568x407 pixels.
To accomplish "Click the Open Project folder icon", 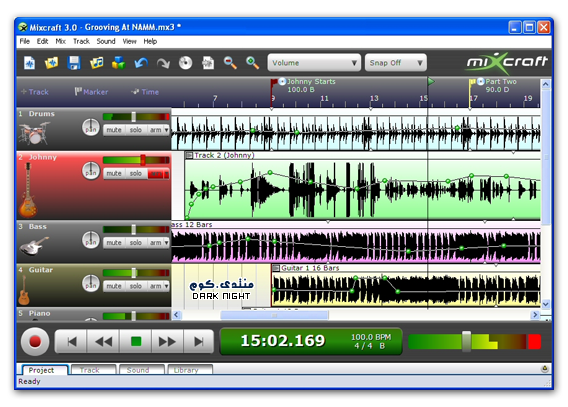I will [51, 63].
